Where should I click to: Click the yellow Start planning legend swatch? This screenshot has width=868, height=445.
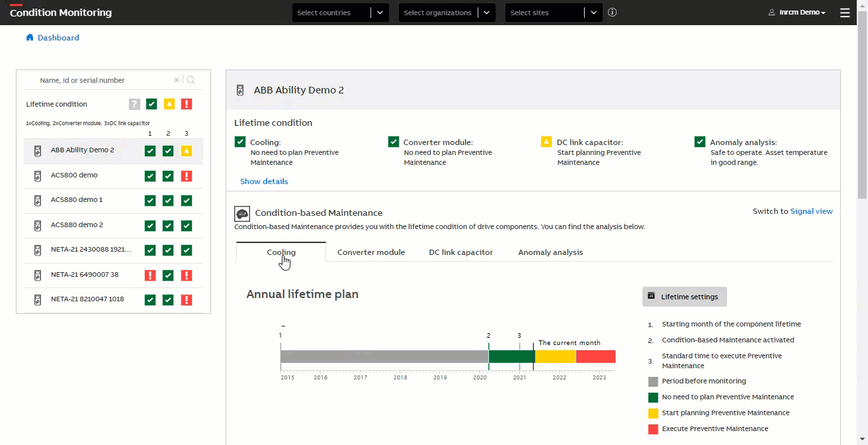click(x=653, y=413)
